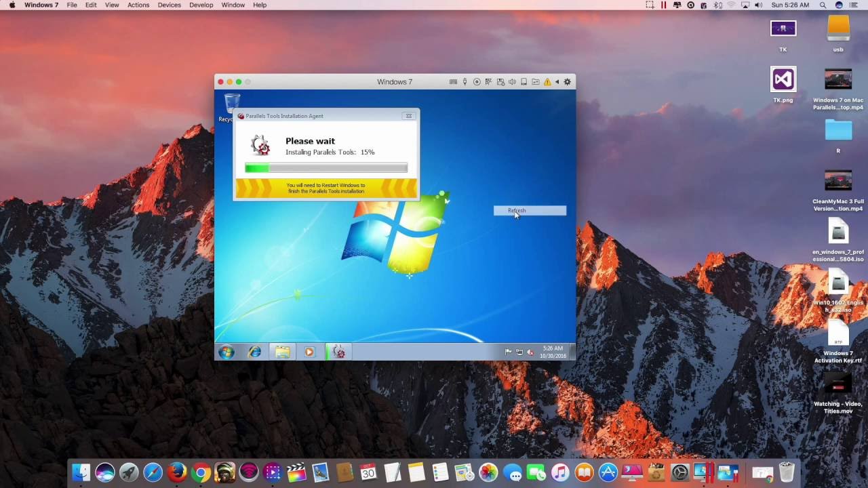Launch Google Chrome from the Dock
This screenshot has width=868, height=488.
(x=201, y=472)
